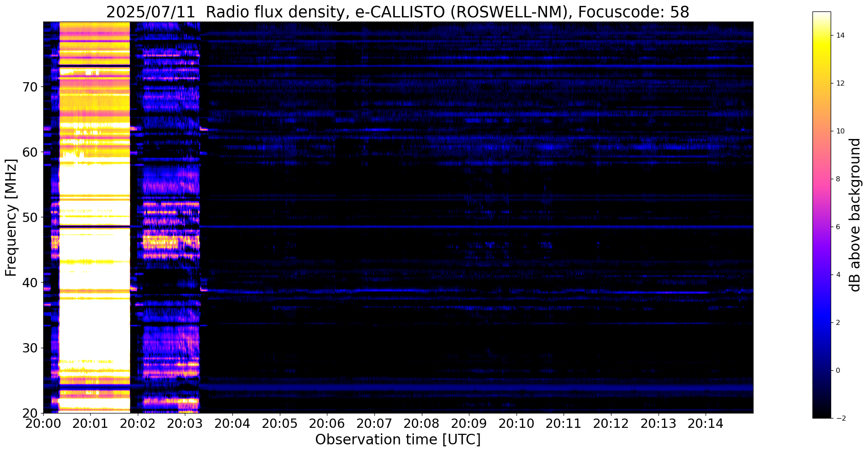This screenshot has width=868, height=452.
Task: Click the colorbar tick label 2
Action: point(837,323)
